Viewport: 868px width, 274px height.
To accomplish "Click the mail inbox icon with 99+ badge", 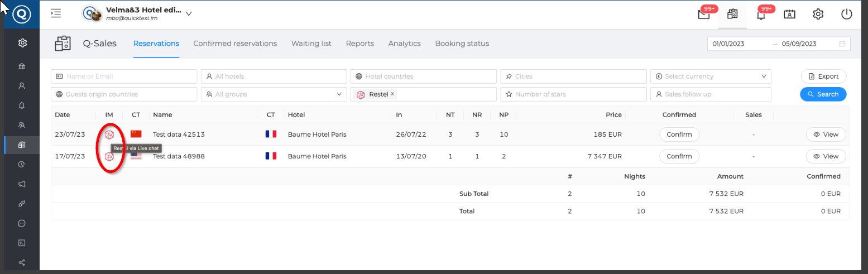I will coord(704,15).
